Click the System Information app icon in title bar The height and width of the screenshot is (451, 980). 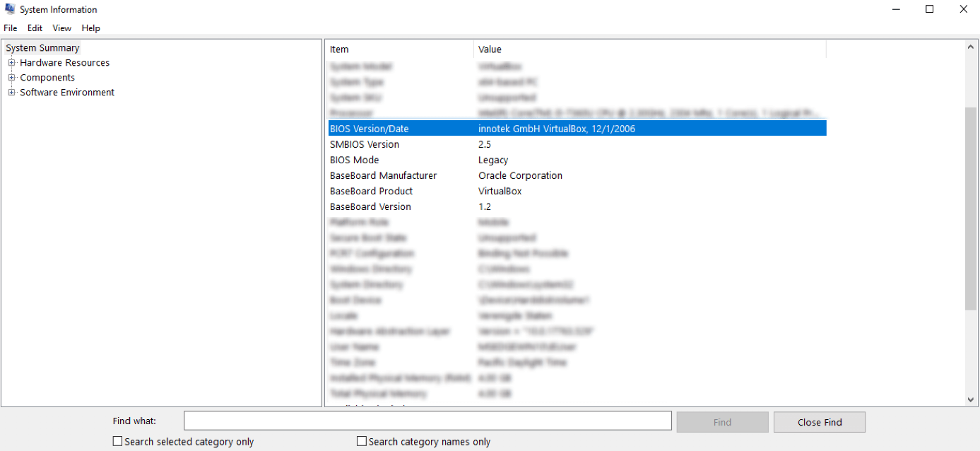[x=10, y=9]
